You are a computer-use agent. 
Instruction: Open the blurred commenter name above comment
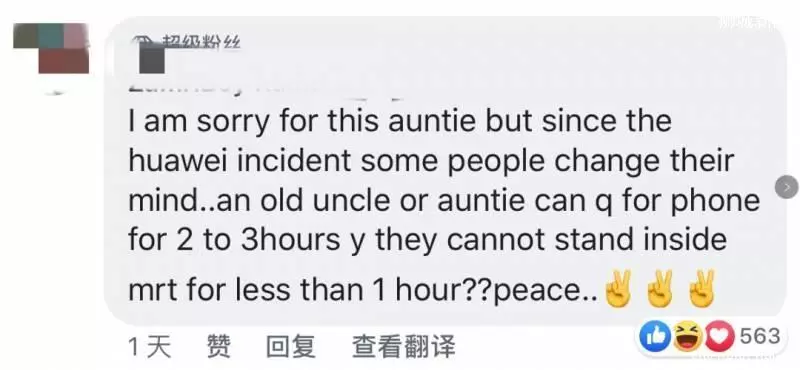click(x=265, y=92)
